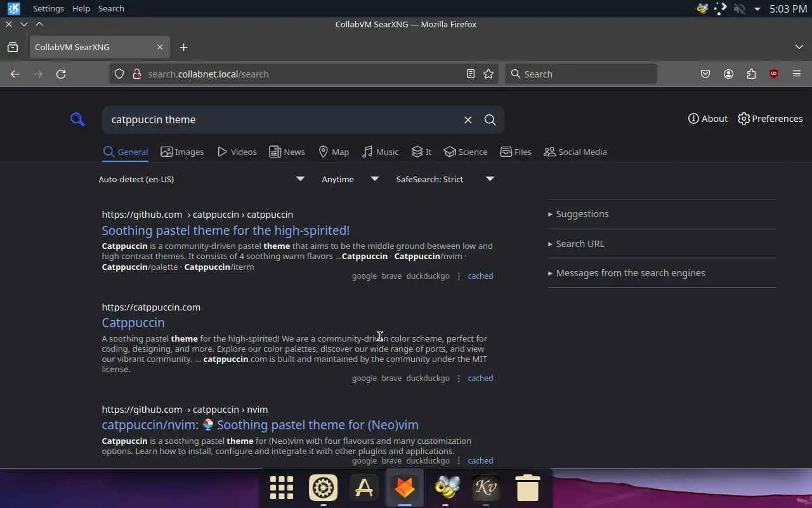Close the CollabVM SearXNG tab
Image resolution: width=812 pixels, height=508 pixels.
tap(160, 47)
